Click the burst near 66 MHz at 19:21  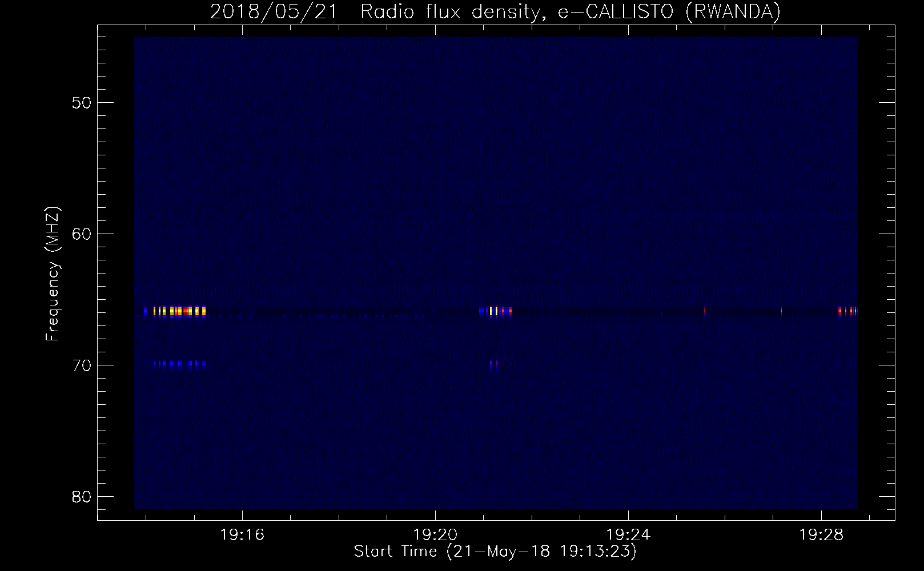click(x=495, y=311)
